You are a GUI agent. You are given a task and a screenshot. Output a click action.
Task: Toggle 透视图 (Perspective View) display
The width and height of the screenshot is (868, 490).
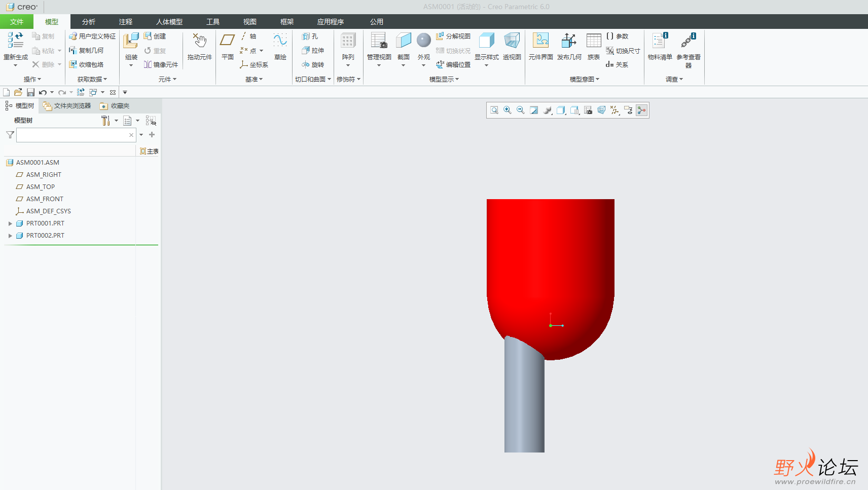click(512, 42)
